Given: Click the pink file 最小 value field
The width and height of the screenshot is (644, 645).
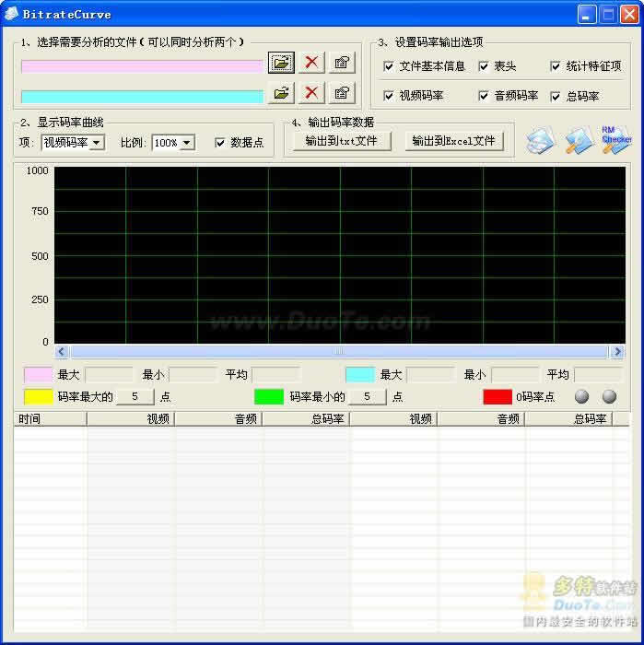Looking at the screenshot, I should point(193,375).
